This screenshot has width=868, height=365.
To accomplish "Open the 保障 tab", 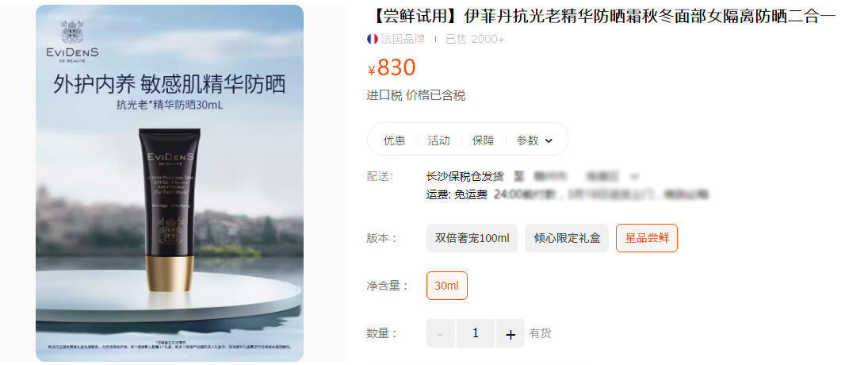I will click(483, 140).
